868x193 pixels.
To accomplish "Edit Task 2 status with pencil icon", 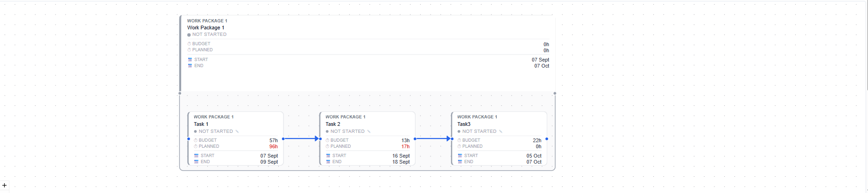I will tap(369, 131).
